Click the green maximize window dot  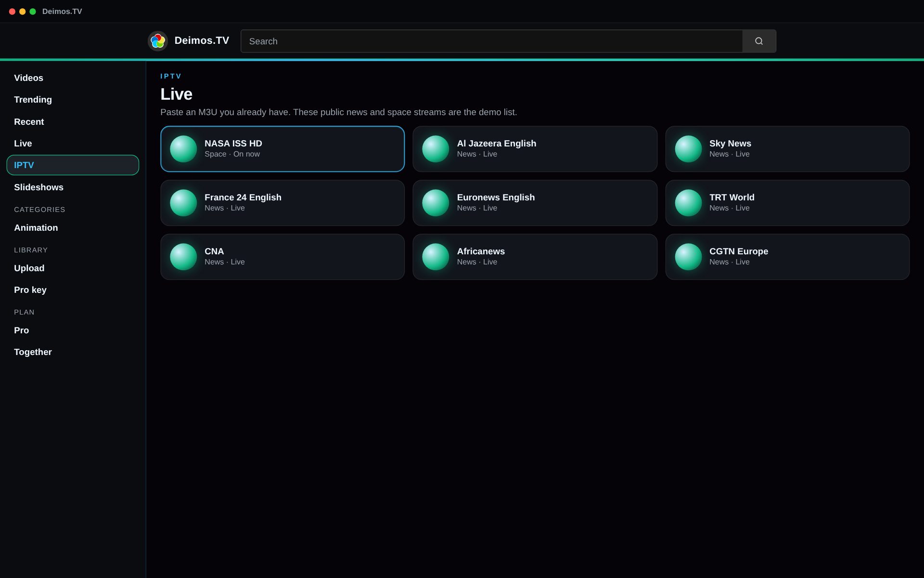click(x=33, y=12)
